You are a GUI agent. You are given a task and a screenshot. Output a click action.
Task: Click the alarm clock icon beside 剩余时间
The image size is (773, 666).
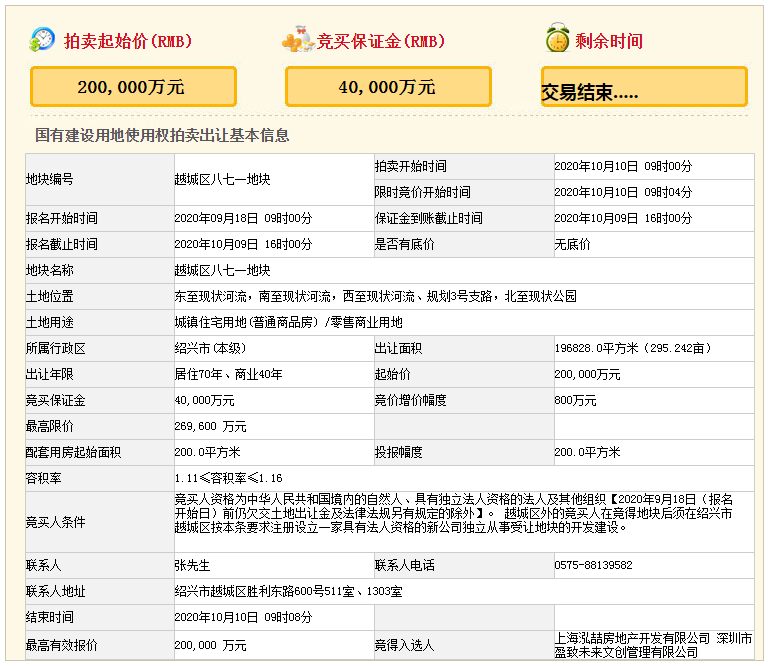558,37
